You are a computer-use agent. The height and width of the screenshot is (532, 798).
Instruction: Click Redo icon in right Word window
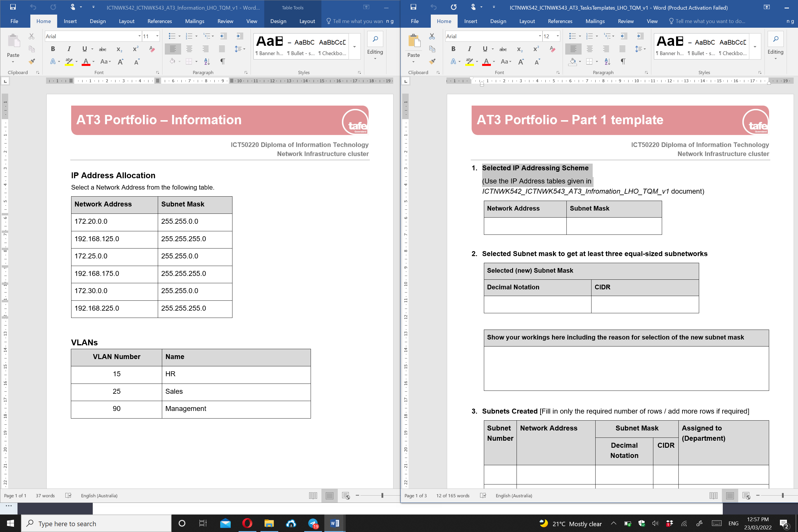click(454, 7)
